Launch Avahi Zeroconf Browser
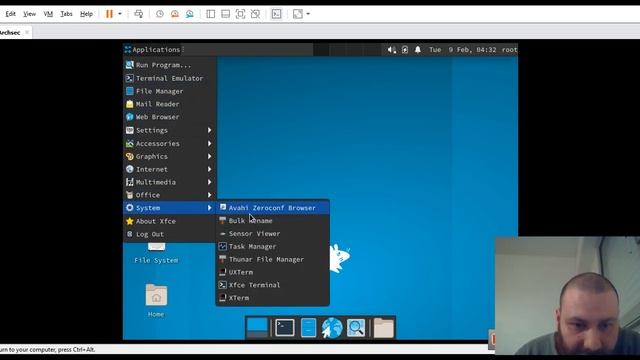The height and width of the screenshot is (360, 640). (x=273, y=208)
